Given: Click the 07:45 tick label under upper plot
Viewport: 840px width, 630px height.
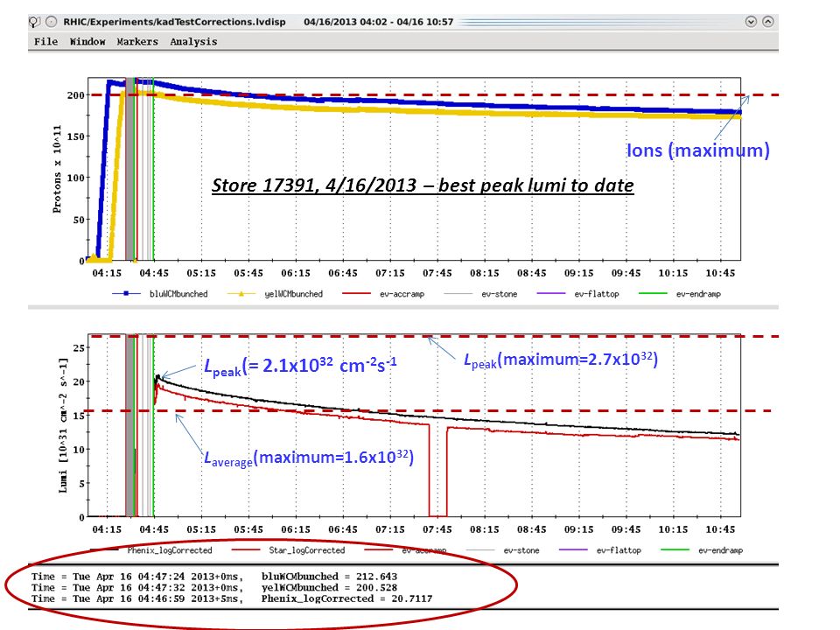Looking at the screenshot, I should click(x=437, y=273).
